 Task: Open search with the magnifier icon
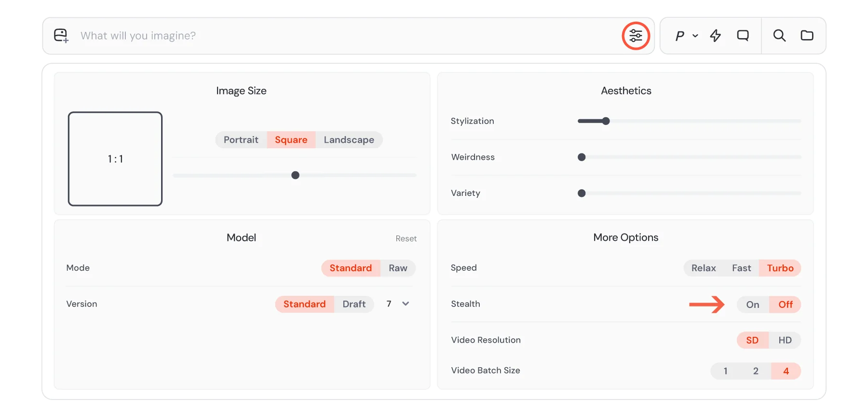click(779, 36)
